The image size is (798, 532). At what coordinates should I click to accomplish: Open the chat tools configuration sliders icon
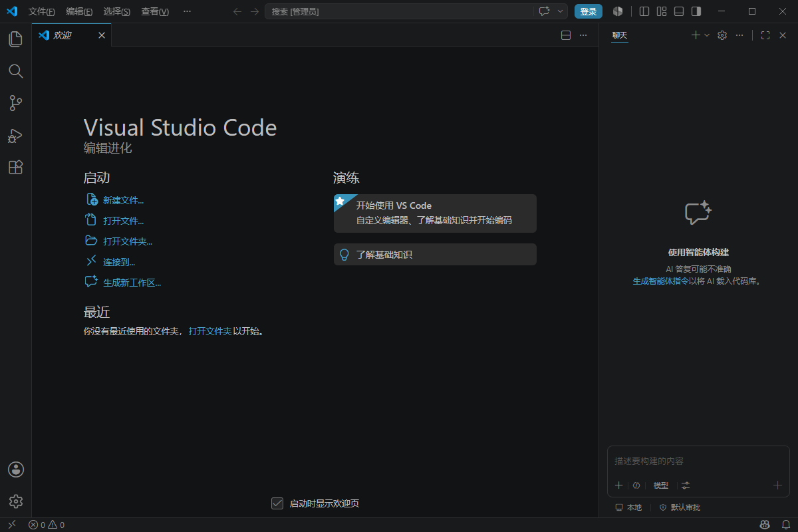point(686,485)
